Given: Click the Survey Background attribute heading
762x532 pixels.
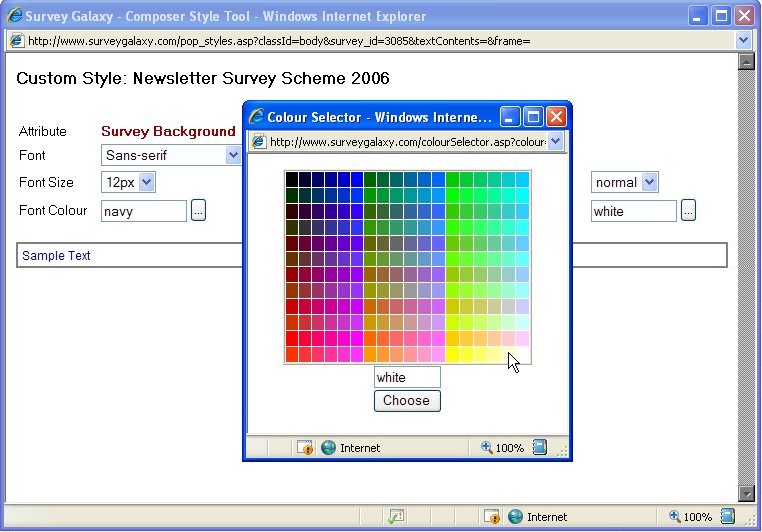Looking at the screenshot, I should click(x=168, y=131).
